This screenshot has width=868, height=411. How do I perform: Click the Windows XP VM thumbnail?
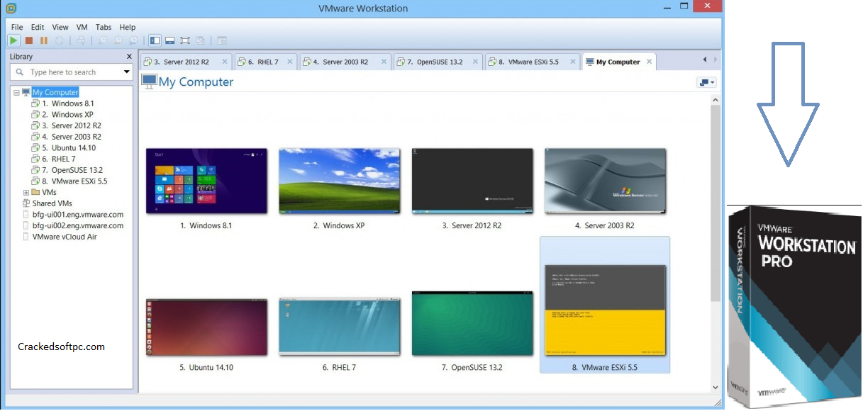(x=339, y=181)
